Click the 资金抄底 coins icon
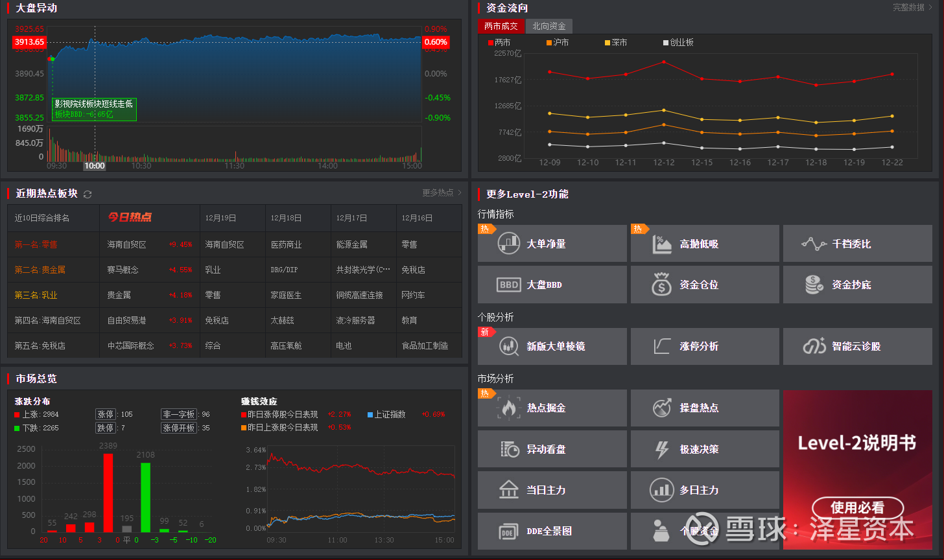Viewport: 944px width, 560px height. click(814, 285)
